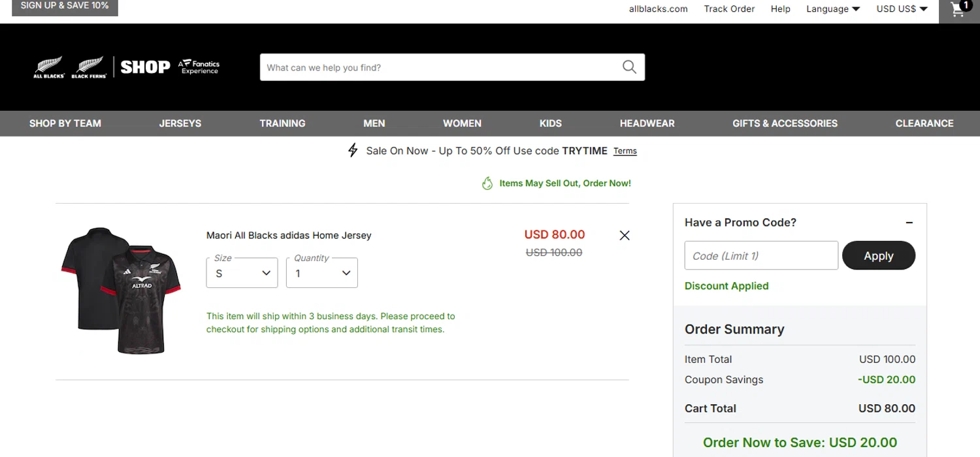Click the TRYTIME sale banner text
The height and width of the screenshot is (457, 980).
pos(585,151)
